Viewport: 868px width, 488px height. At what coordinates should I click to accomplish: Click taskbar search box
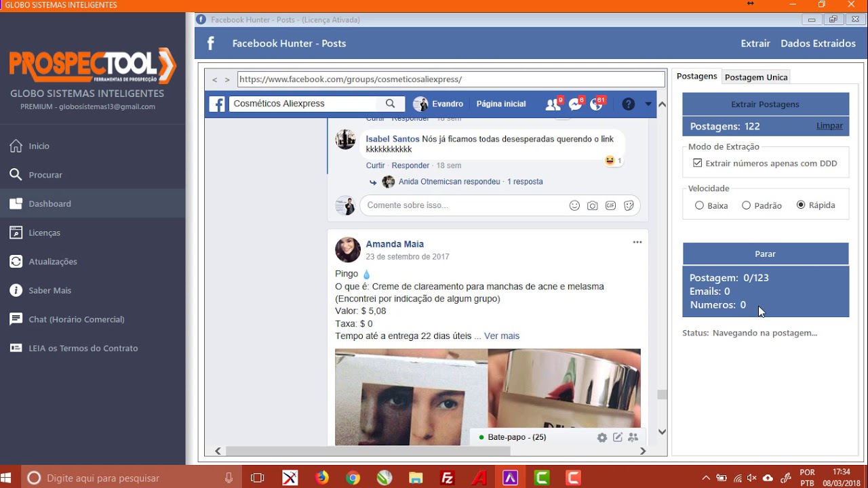pos(130,478)
